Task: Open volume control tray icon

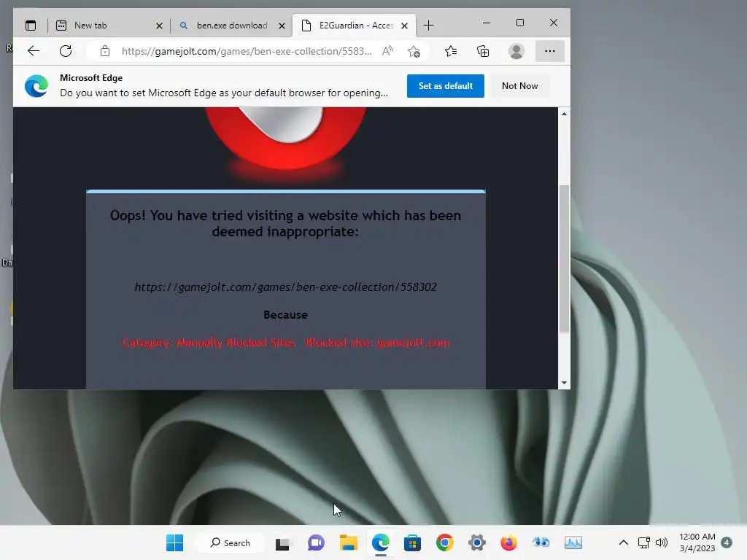Action: tap(661, 542)
